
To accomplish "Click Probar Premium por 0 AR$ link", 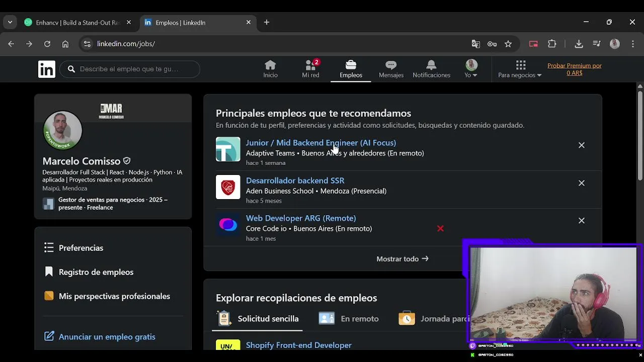I will pos(574,69).
